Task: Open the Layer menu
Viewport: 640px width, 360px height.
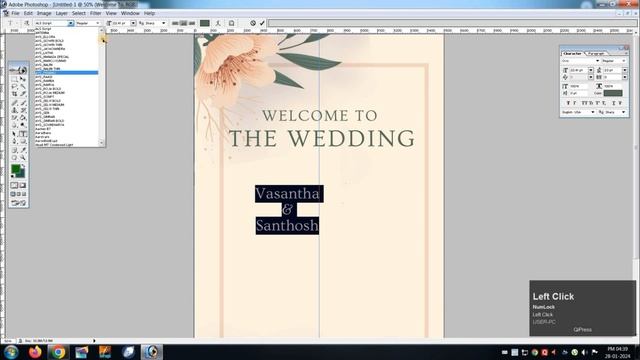Action: [61, 13]
